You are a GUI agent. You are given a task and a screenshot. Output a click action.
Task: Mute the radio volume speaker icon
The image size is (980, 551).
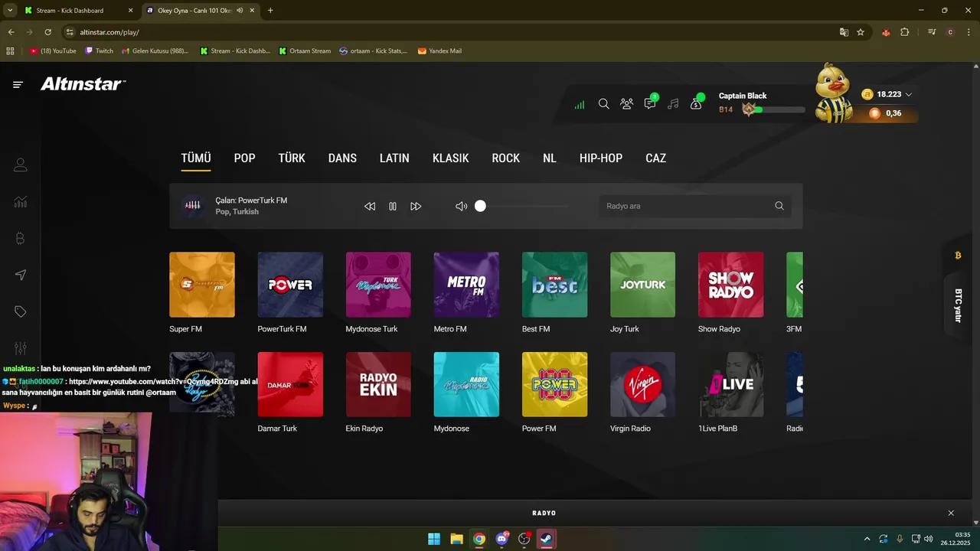pyautogui.click(x=461, y=206)
